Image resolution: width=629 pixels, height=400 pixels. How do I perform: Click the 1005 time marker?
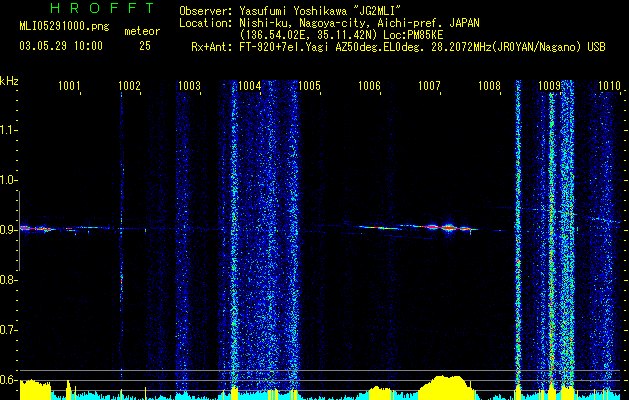point(310,86)
